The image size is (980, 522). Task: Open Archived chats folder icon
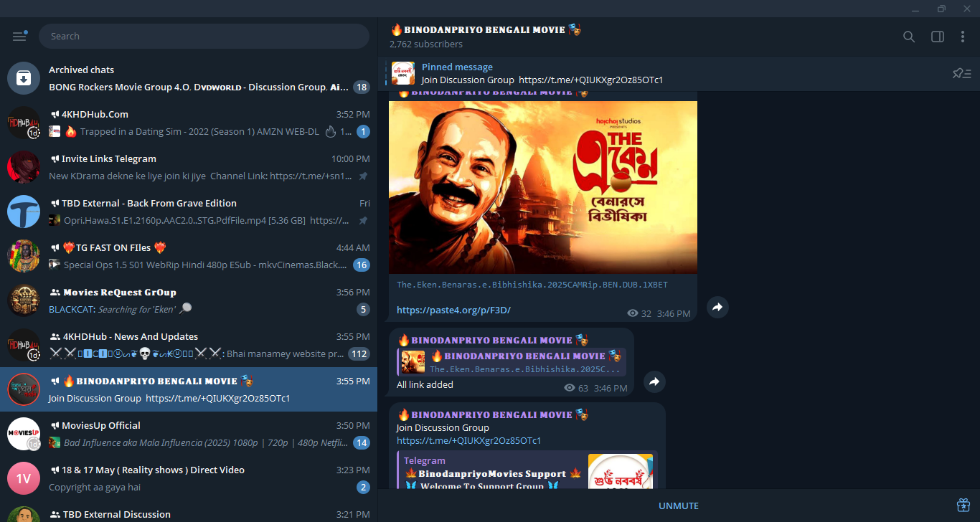tap(23, 78)
